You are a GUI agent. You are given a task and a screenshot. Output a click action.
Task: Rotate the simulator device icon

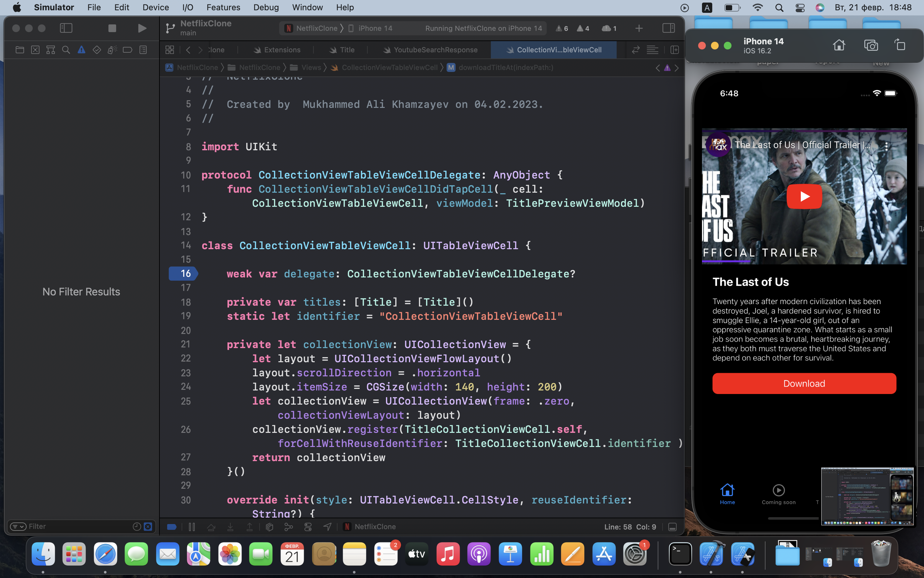tap(900, 45)
